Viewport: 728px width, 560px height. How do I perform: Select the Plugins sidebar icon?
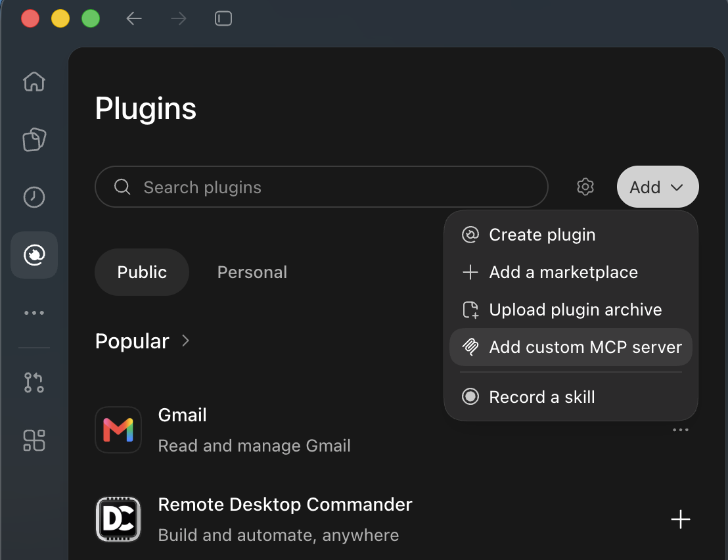[x=34, y=255]
